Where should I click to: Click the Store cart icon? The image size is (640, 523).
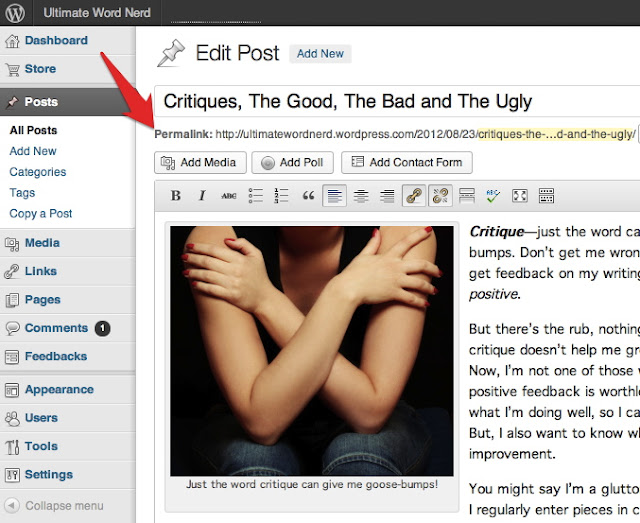[12, 69]
